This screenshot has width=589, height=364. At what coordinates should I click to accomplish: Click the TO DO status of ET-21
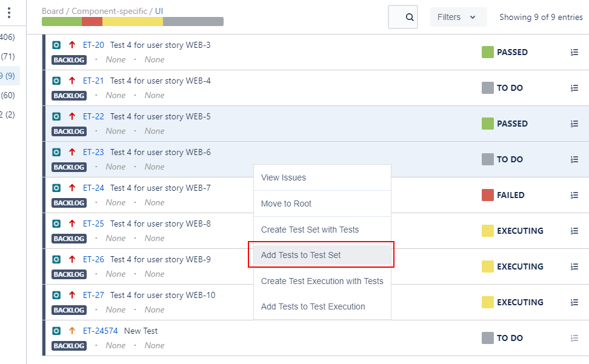(510, 88)
